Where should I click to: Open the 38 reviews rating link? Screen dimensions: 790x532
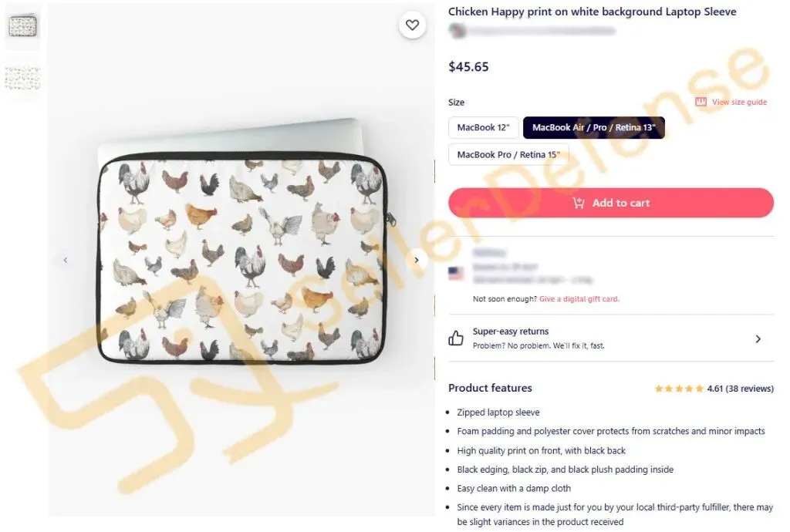(x=740, y=389)
